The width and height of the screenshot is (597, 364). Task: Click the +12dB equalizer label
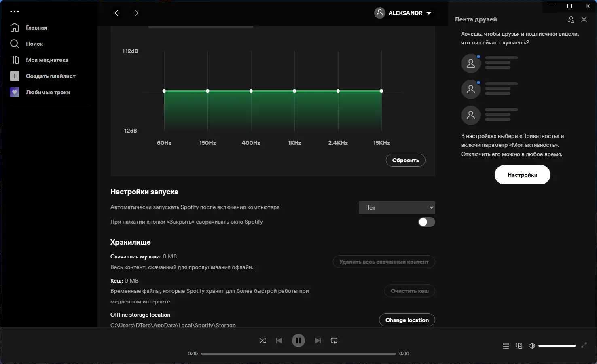click(130, 51)
